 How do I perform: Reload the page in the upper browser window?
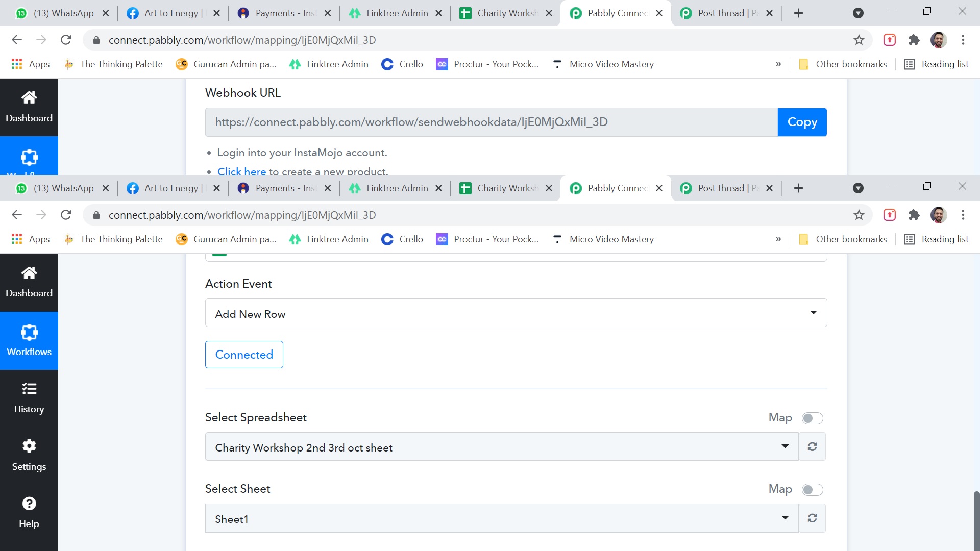pos(66,40)
